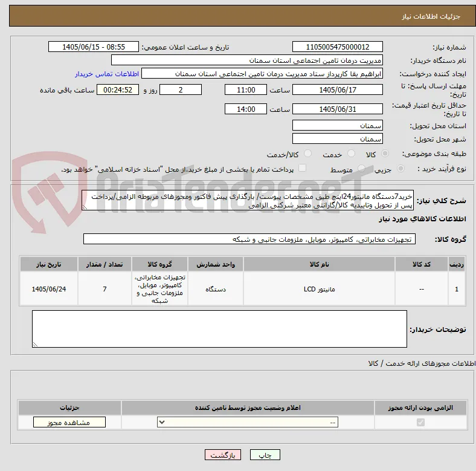Click the request creator field ابراهیم بقا
The height and width of the screenshot is (471, 476).
(x=262, y=74)
